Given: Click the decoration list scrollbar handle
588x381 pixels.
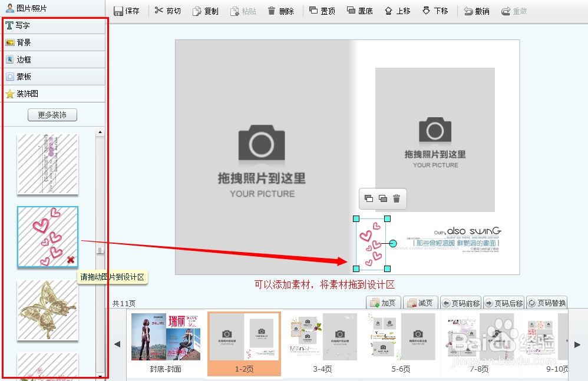Looking at the screenshot, I should (100, 250).
